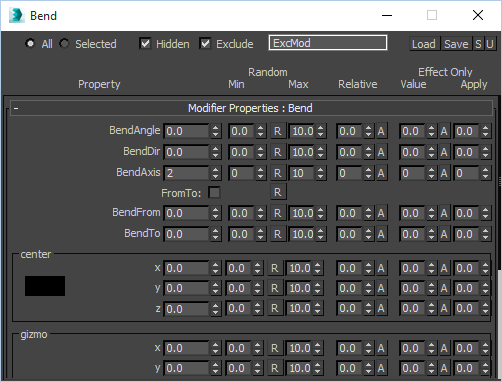Click the S button next to Save
Screen dimensions: 502x382
click(478, 44)
